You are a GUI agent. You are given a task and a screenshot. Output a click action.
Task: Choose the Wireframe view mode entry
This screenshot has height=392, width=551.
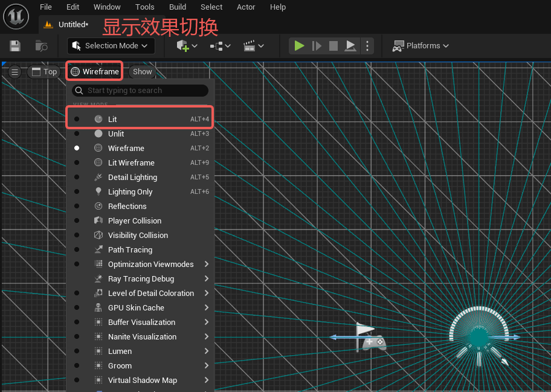[x=140, y=148]
